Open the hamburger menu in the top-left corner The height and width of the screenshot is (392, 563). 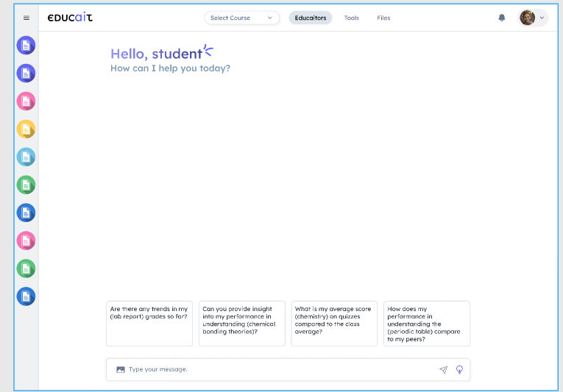tap(26, 18)
